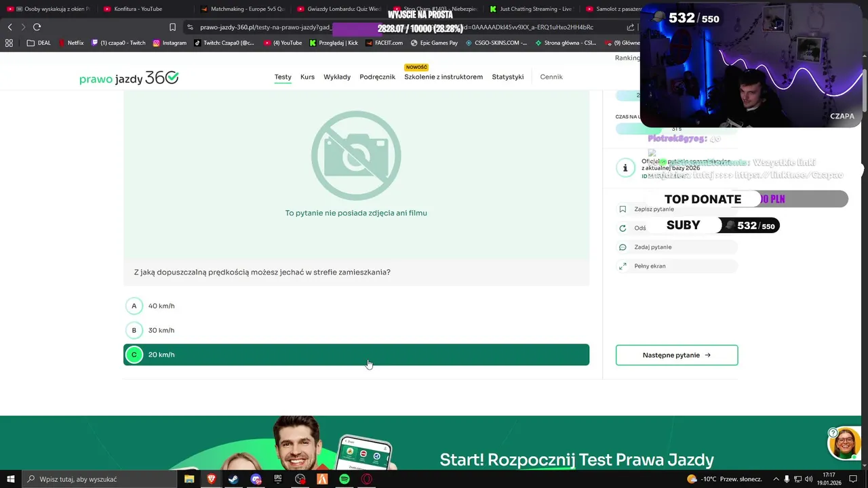868x488 pixels.
Task: Switch to the Matchmaking - Europe 5v5 tab
Action: point(242,9)
